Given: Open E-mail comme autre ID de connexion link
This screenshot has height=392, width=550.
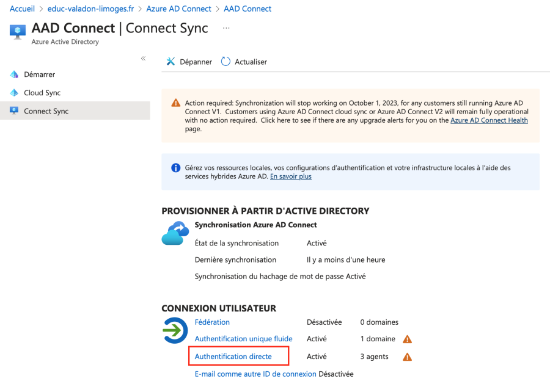Looking at the screenshot, I should 255,374.
